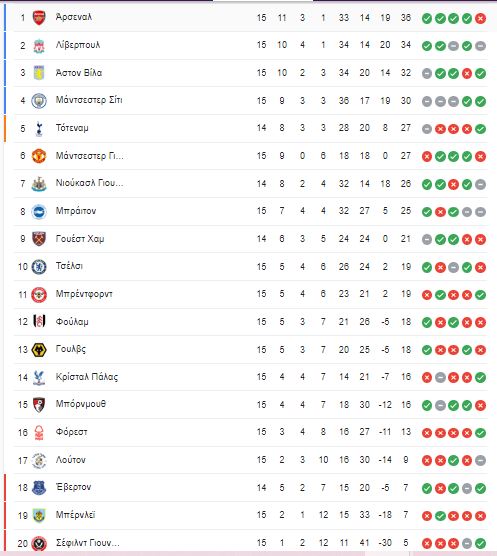Click the Wolves wolf-head crest
The width and height of the screenshot is (497, 556).
[39, 350]
